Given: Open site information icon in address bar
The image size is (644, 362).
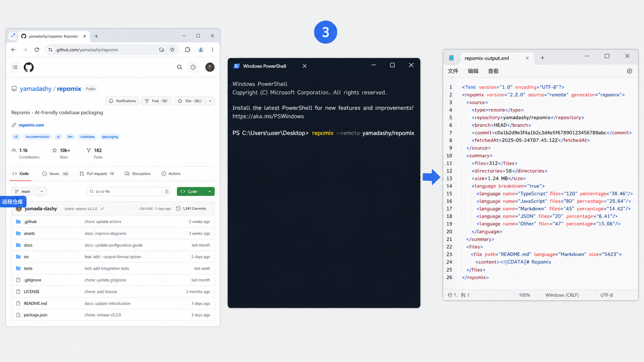Looking at the screenshot, I should pos(50,50).
